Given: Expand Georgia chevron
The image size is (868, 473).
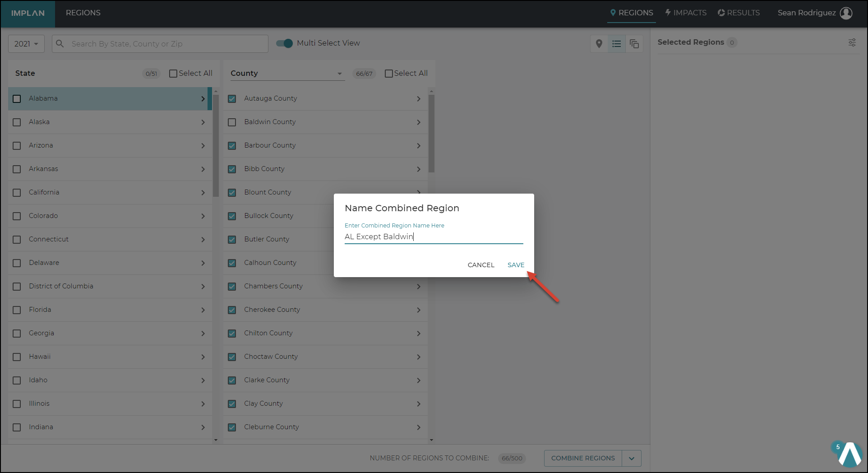Looking at the screenshot, I should (x=203, y=333).
